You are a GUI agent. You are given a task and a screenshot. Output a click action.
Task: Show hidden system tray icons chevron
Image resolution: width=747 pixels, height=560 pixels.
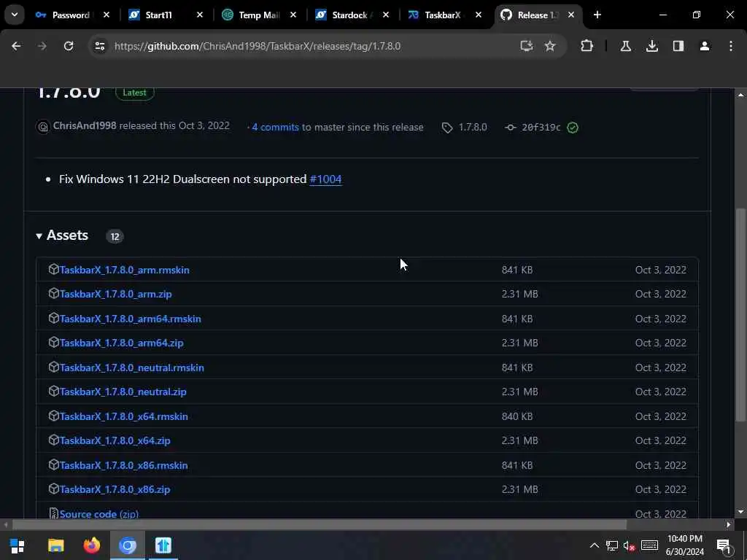[594, 545]
